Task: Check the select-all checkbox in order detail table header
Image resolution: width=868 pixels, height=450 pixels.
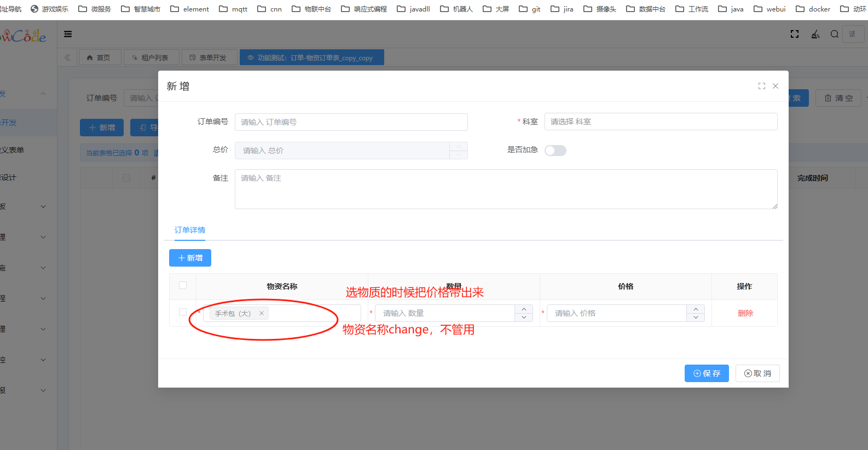Action: coord(183,285)
